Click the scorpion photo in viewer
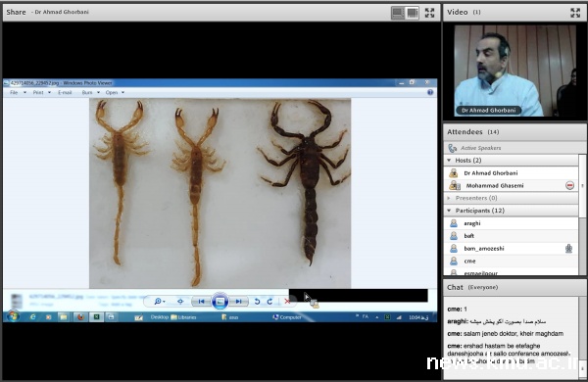The width and height of the screenshot is (588, 382). tap(220, 193)
